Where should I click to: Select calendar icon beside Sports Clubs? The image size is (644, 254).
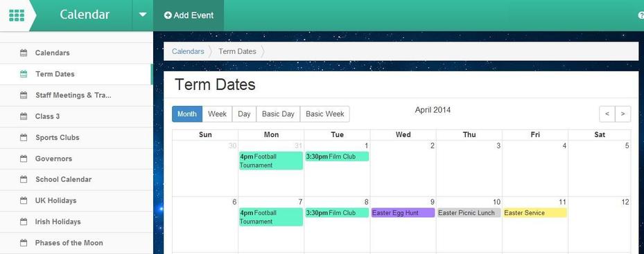[x=24, y=138]
